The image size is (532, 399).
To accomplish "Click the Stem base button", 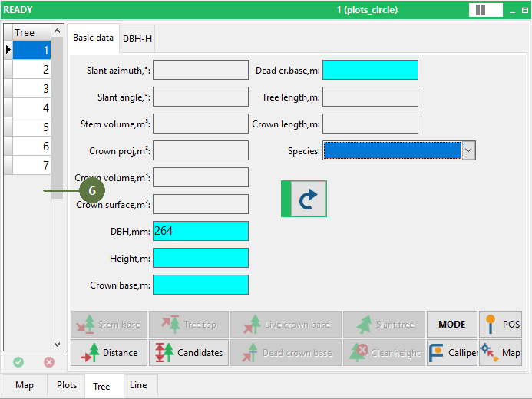I will [109, 325].
